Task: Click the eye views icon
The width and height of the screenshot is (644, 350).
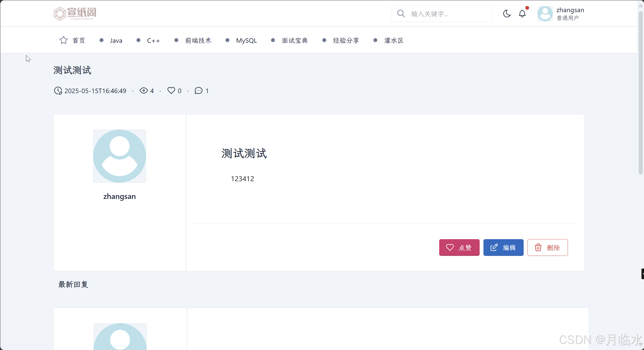Action: [x=144, y=91]
